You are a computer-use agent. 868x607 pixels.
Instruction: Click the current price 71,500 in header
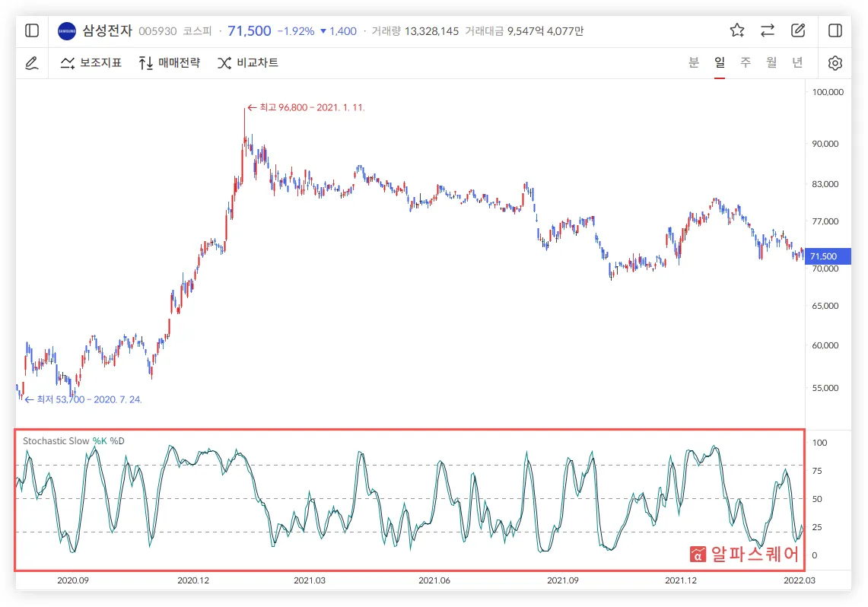click(x=250, y=31)
